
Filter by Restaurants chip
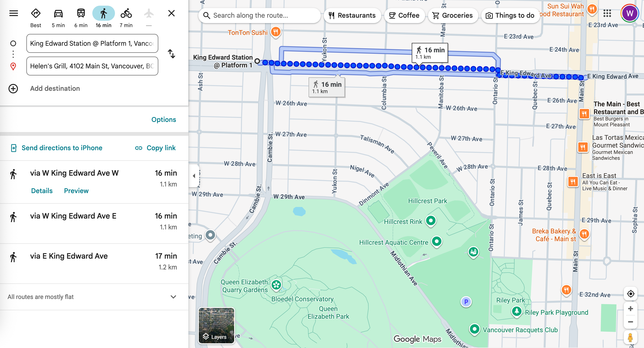coord(352,16)
